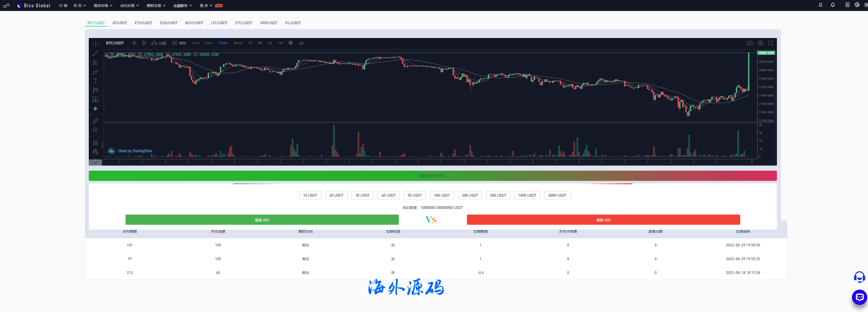The height and width of the screenshot is (312, 868).
Task: Take a chart snapshot with camera icon
Action: [749, 43]
